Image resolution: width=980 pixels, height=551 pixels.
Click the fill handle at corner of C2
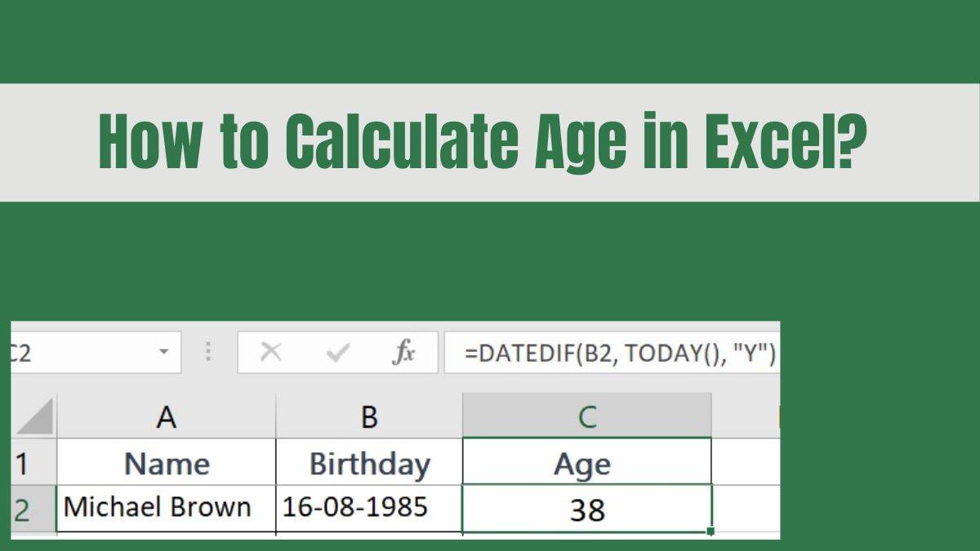coord(711,529)
